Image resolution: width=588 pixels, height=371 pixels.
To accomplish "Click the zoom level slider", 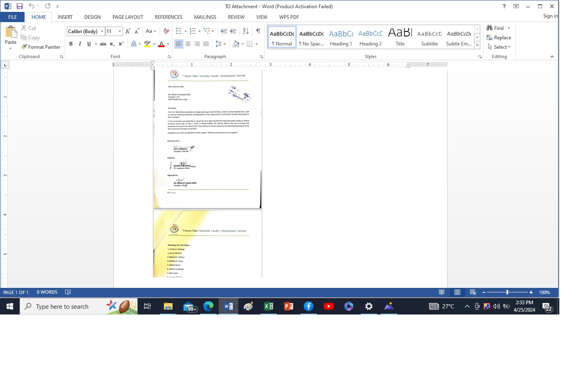I will pyautogui.click(x=507, y=292).
